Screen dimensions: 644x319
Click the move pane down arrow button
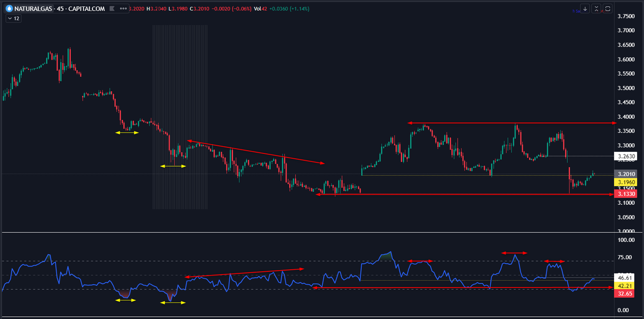click(585, 9)
